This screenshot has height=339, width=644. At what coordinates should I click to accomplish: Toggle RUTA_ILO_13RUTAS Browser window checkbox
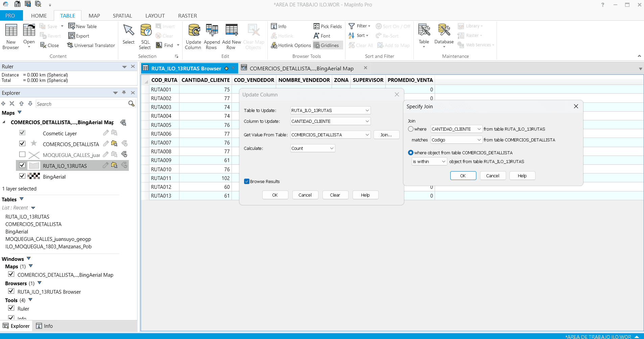(x=11, y=291)
